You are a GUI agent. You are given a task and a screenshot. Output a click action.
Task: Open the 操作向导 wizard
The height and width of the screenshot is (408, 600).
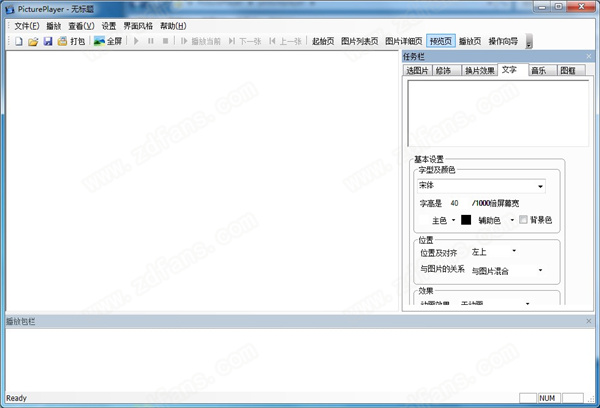(x=503, y=41)
